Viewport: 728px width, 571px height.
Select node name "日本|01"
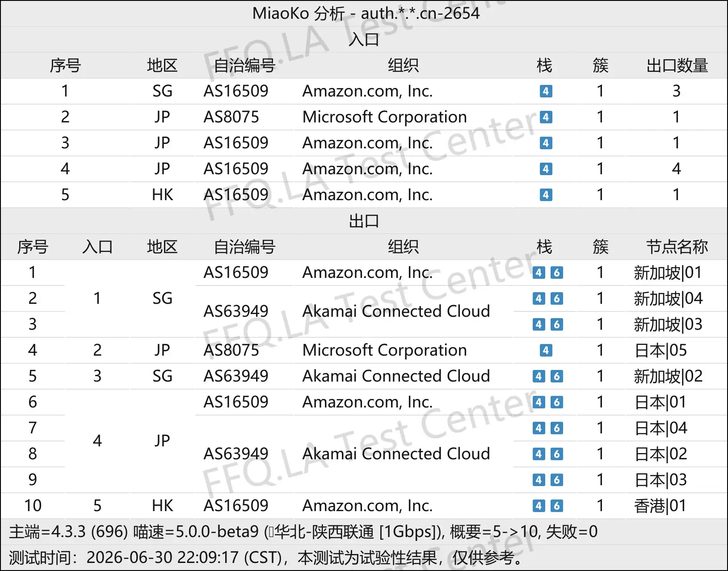tap(661, 402)
